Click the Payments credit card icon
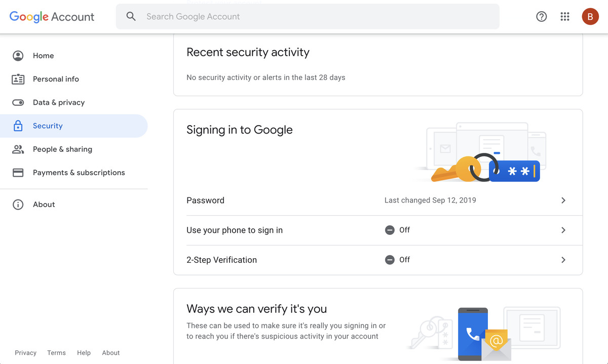 pos(18,173)
